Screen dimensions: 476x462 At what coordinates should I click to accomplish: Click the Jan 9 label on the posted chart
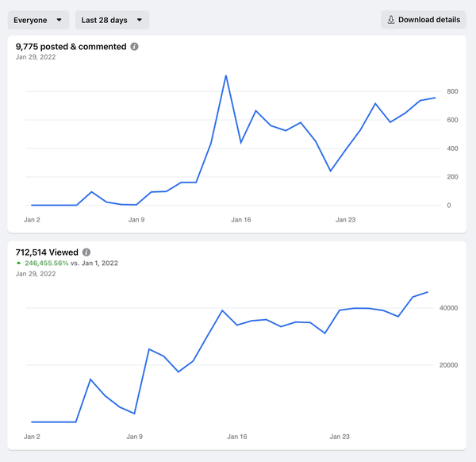[x=136, y=220]
